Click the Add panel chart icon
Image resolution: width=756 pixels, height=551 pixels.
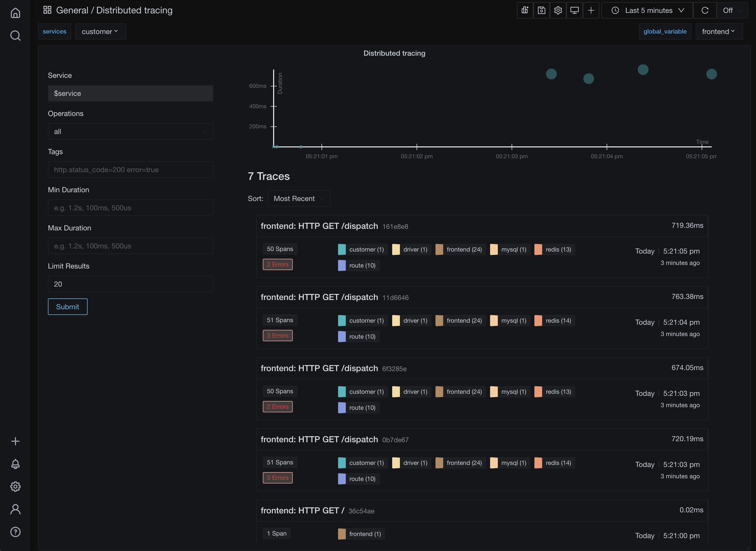click(525, 10)
